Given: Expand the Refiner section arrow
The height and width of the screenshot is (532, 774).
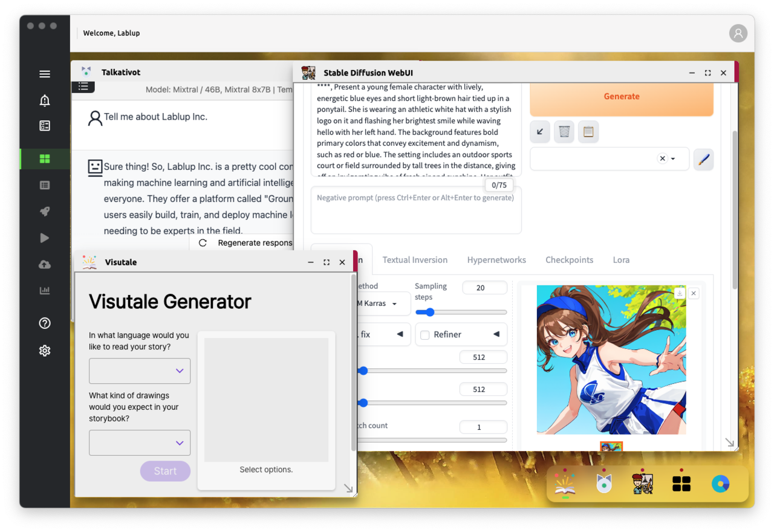Looking at the screenshot, I should (496, 334).
